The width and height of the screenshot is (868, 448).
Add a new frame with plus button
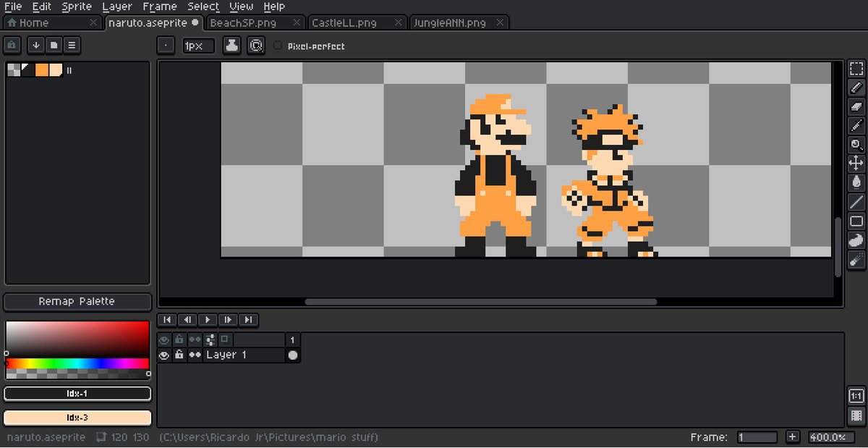click(x=793, y=437)
